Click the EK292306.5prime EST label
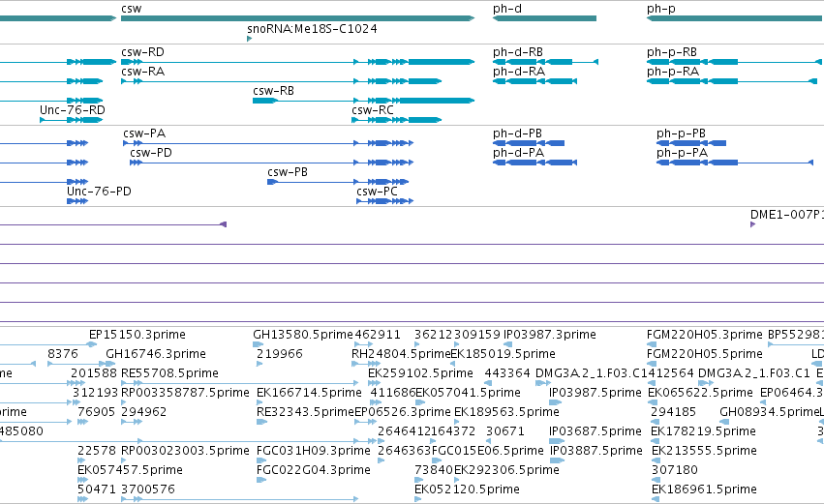 pos(506,471)
